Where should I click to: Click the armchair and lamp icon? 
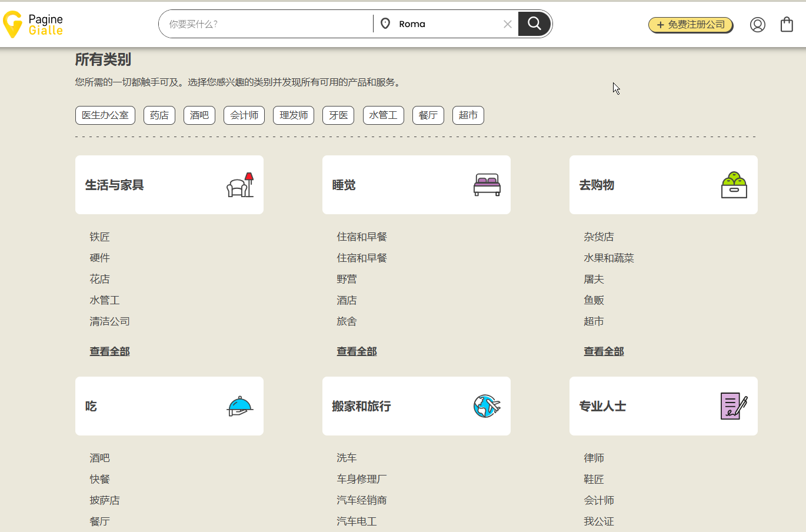(240, 185)
